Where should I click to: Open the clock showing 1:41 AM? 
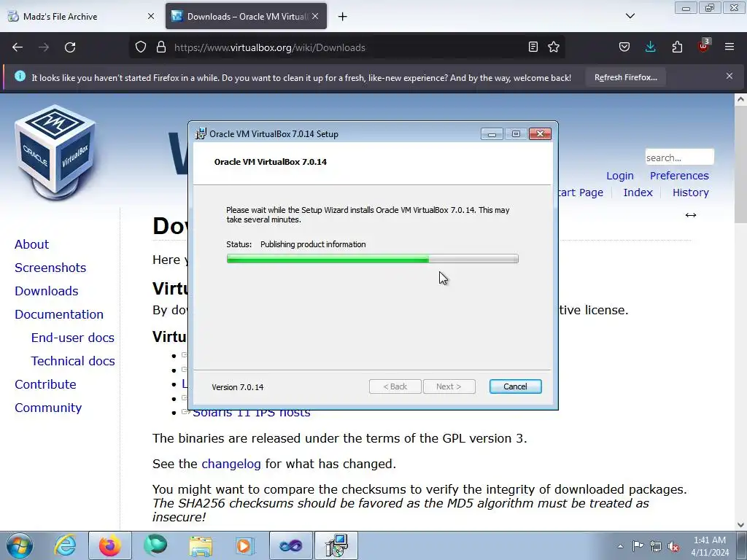point(710,546)
